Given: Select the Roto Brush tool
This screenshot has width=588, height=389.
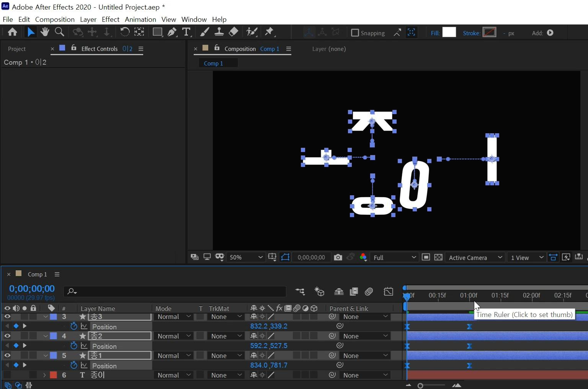Looking at the screenshot, I should (x=252, y=32).
